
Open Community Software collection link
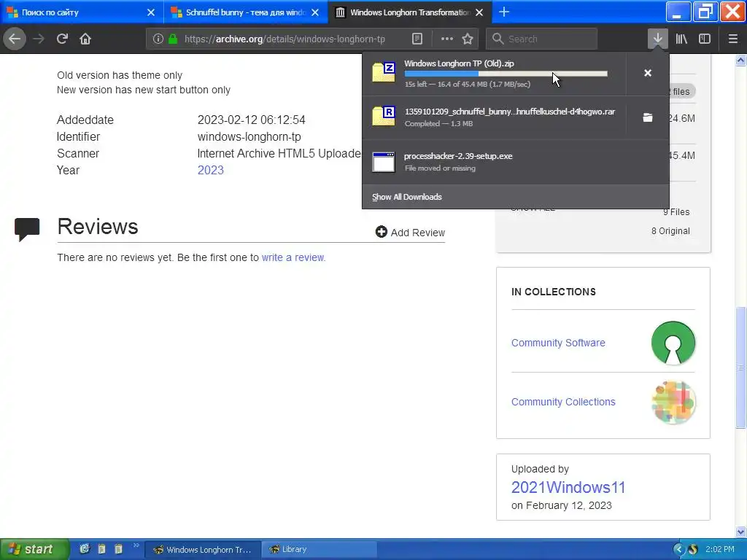point(558,343)
